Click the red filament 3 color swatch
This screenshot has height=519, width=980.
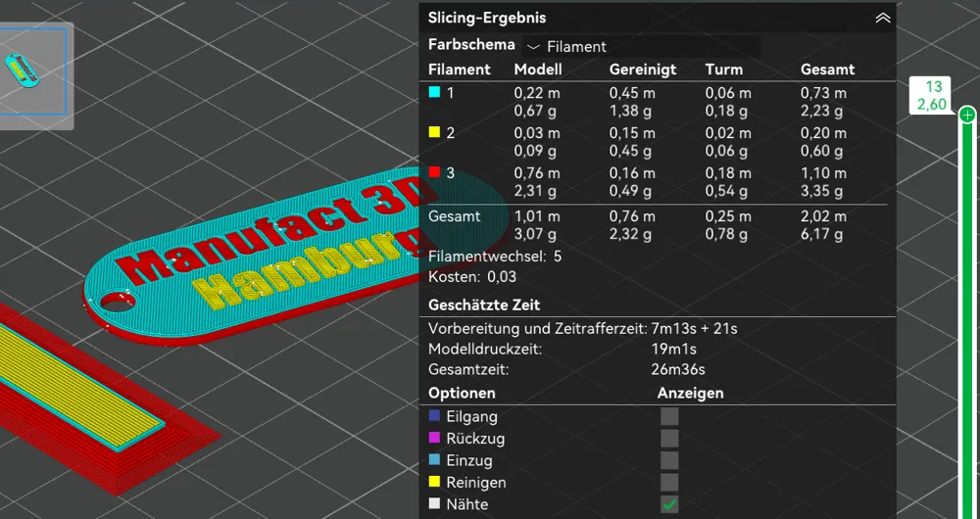pos(434,172)
